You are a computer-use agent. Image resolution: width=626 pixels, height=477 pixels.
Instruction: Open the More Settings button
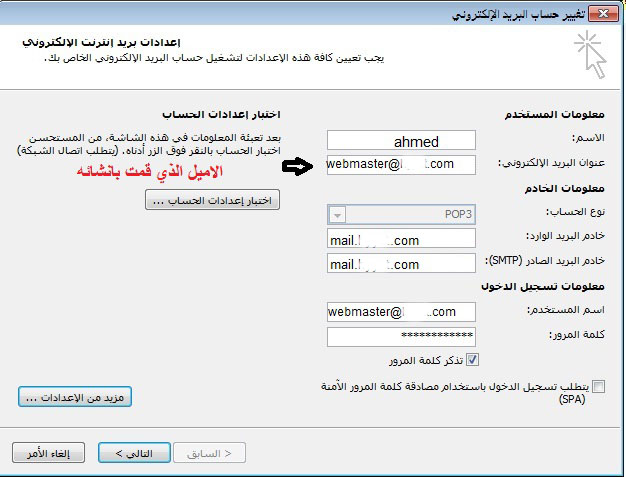(x=75, y=397)
